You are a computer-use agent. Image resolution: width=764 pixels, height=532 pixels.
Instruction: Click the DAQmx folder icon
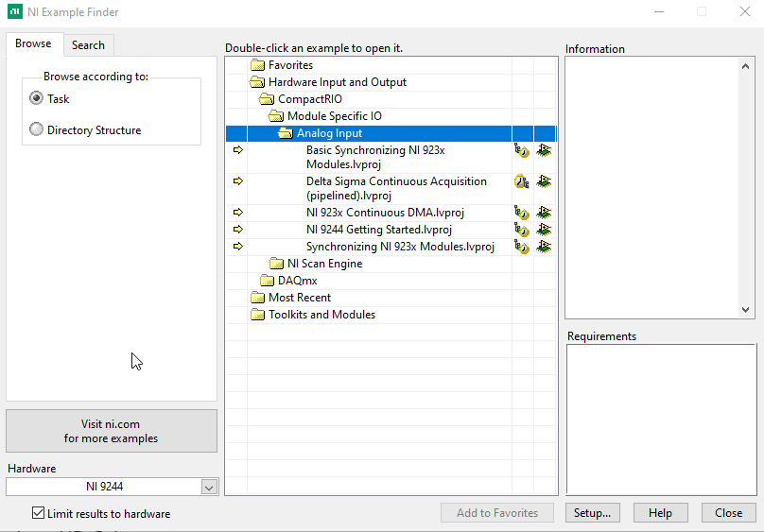click(x=267, y=281)
